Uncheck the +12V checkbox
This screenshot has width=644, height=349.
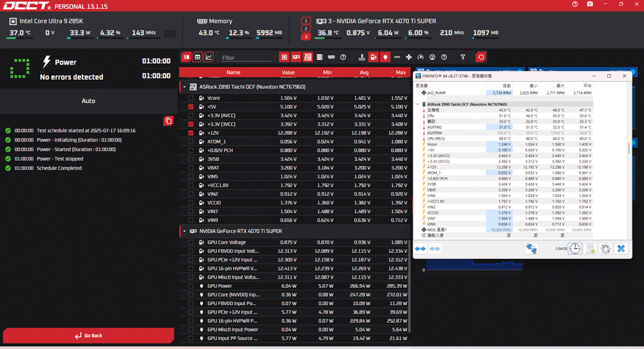pyautogui.click(x=191, y=133)
